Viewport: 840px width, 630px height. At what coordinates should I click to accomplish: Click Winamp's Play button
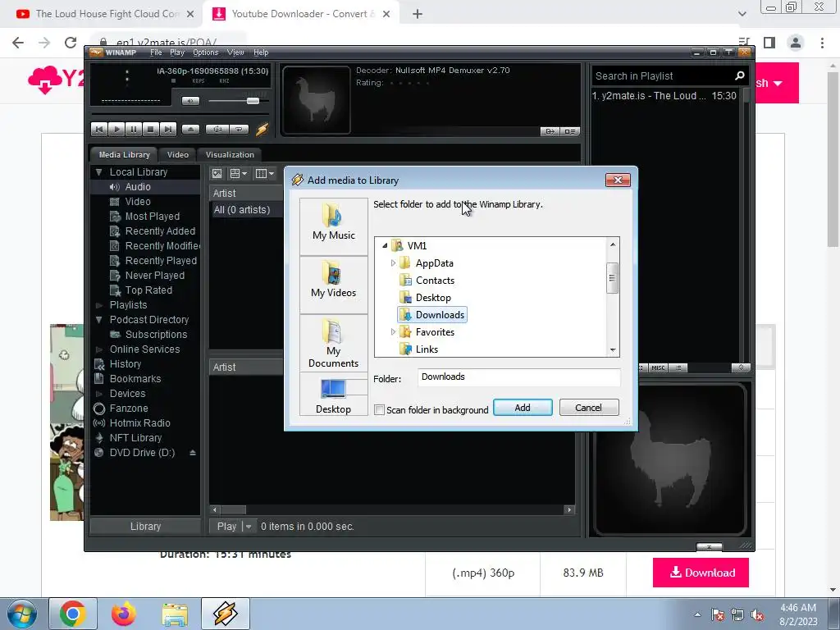116,129
